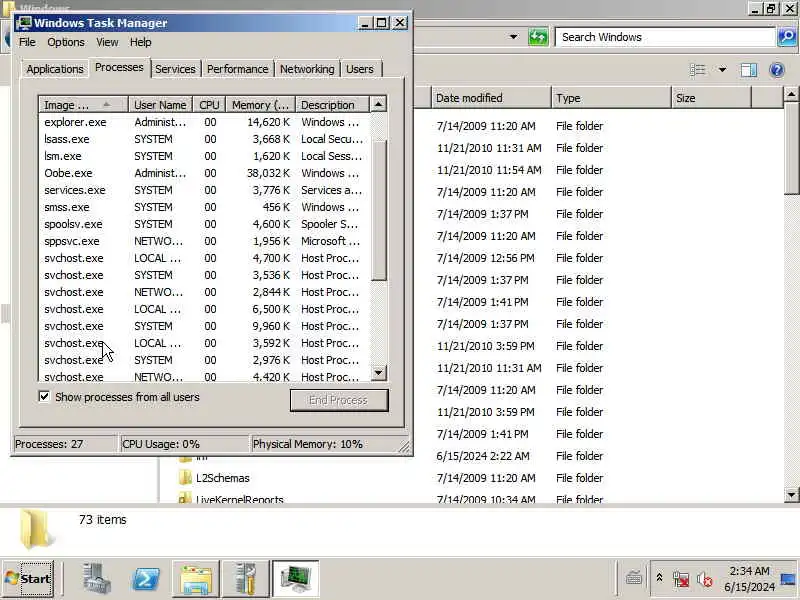Click in the Search Windows field
Viewport: 800px width, 600px height.
pos(665,37)
